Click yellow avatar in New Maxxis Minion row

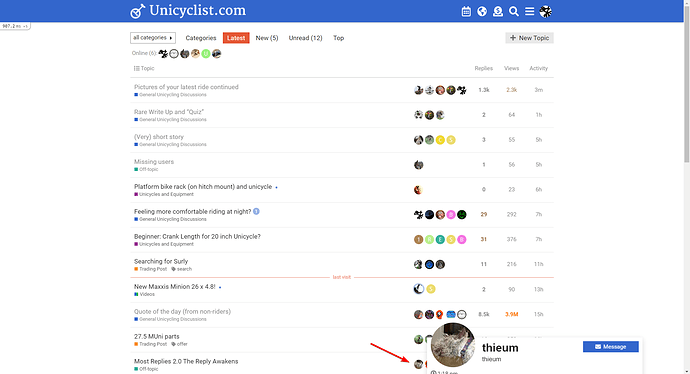click(x=431, y=289)
